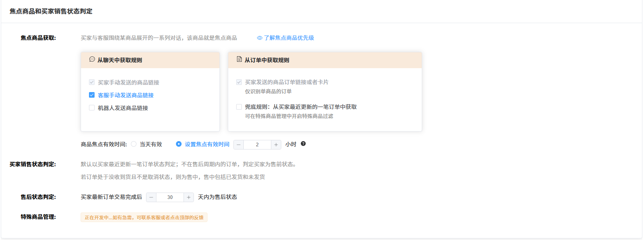Increase after-sales days with plus button
644x240 pixels.
[189, 197]
